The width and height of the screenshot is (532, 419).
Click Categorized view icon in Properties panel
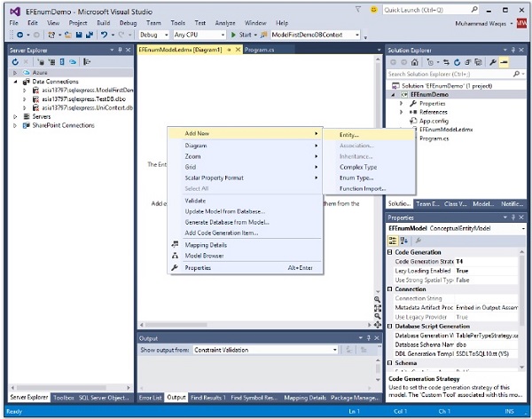[x=393, y=241]
